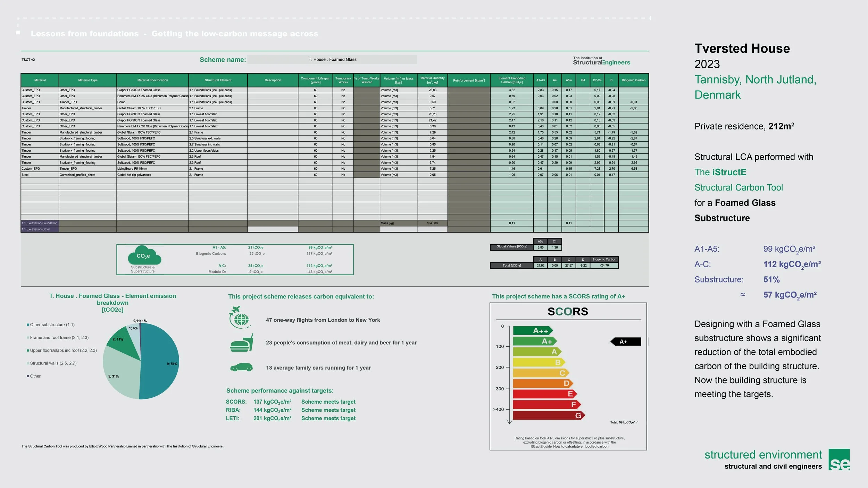868x488 pixels.
Task: Click the black A+ rating marker
Action: pyautogui.click(x=626, y=342)
